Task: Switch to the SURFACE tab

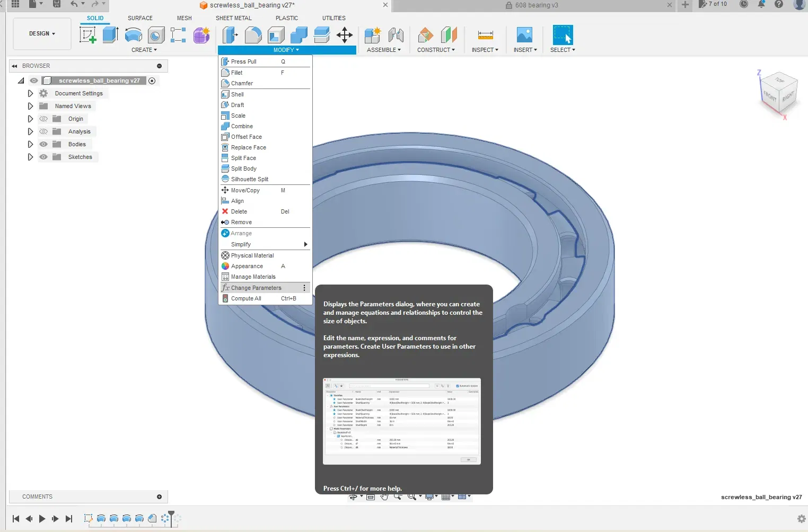Action: point(140,18)
